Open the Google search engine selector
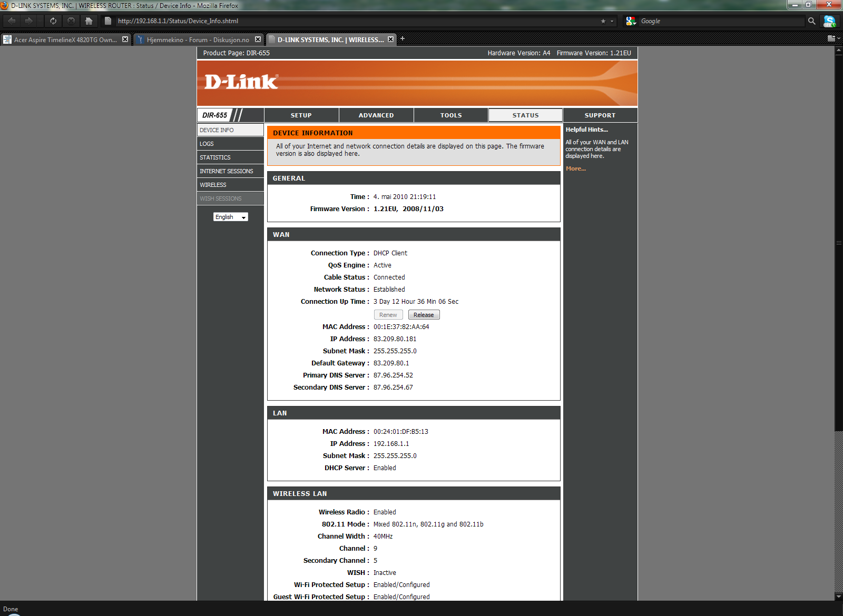 tap(631, 21)
